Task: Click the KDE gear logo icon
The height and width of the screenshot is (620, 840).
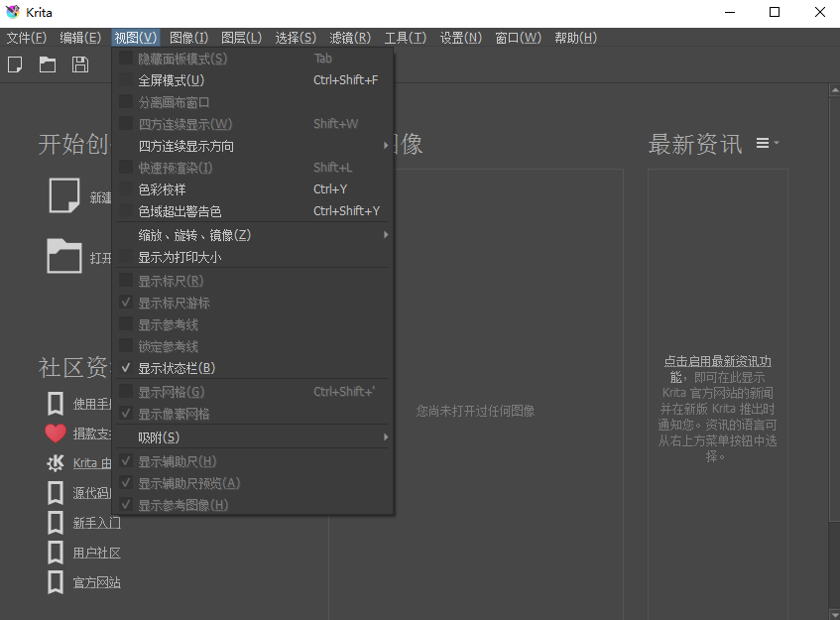Action: pos(56,462)
